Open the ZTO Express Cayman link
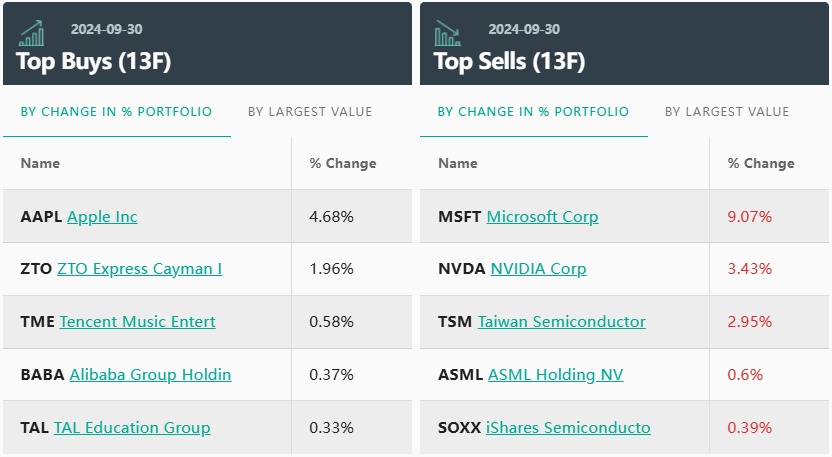The height and width of the screenshot is (457, 832). point(139,269)
